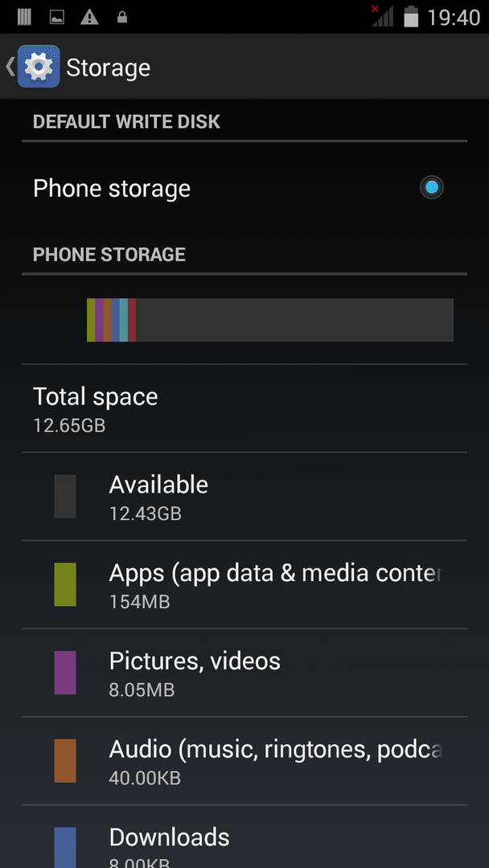The width and height of the screenshot is (489, 868).
Task: Tap the signal strength icon
Action: [x=382, y=16]
